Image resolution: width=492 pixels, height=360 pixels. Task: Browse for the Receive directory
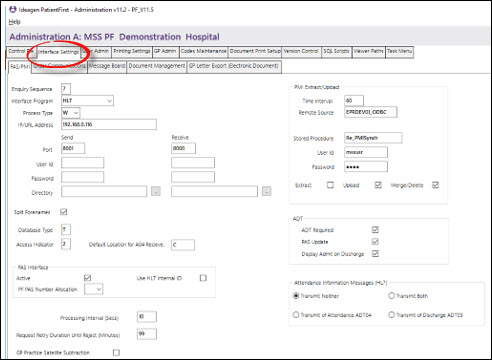pyautogui.click(x=266, y=191)
